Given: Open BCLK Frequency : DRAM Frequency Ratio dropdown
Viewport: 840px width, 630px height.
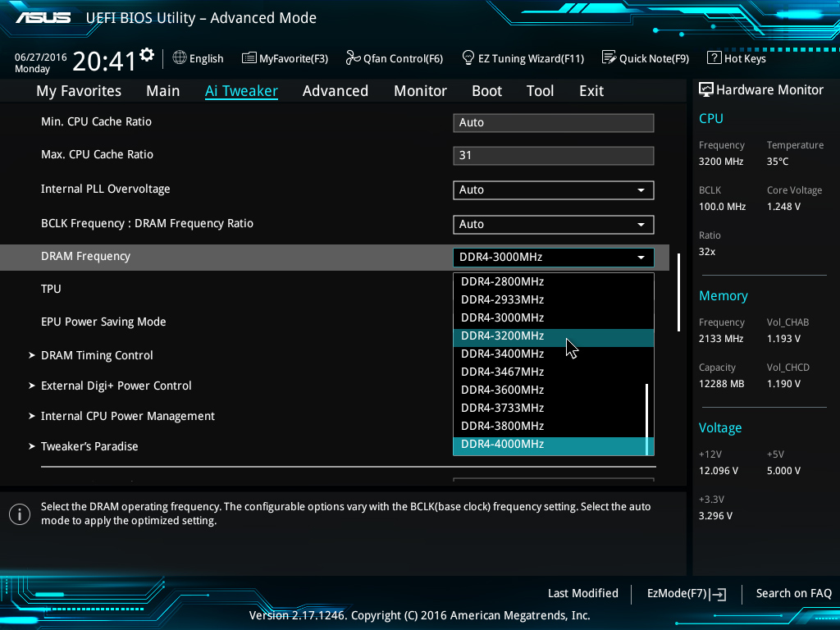Looking at the screenshot, I should point(554,225).
